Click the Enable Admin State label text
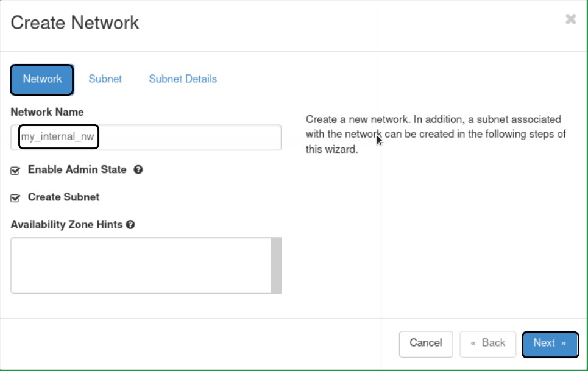588x371 pixels. pyautogui.click(x=77, y=170)
